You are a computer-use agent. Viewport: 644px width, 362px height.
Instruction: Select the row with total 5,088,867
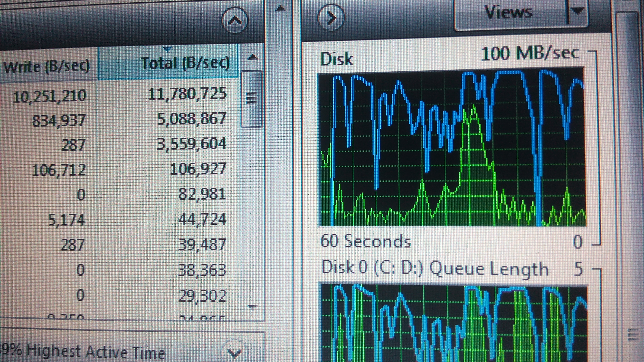[119, 119]
